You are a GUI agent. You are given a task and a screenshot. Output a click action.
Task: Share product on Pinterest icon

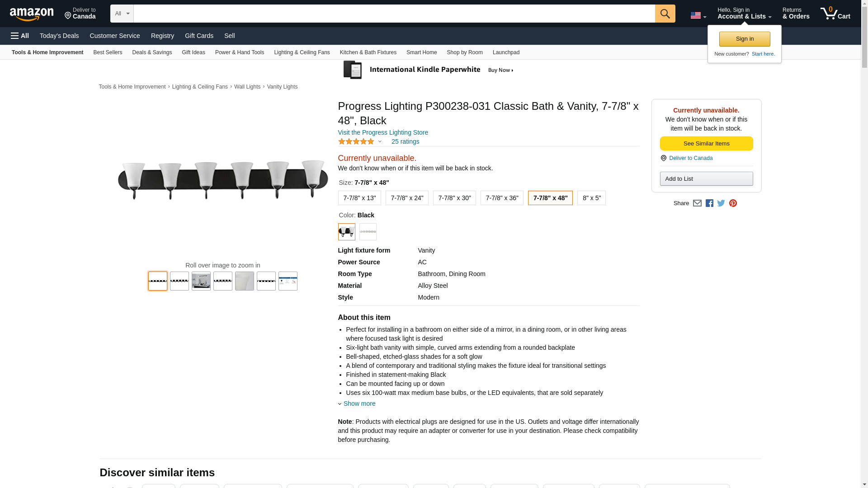[x=733, y=203]
